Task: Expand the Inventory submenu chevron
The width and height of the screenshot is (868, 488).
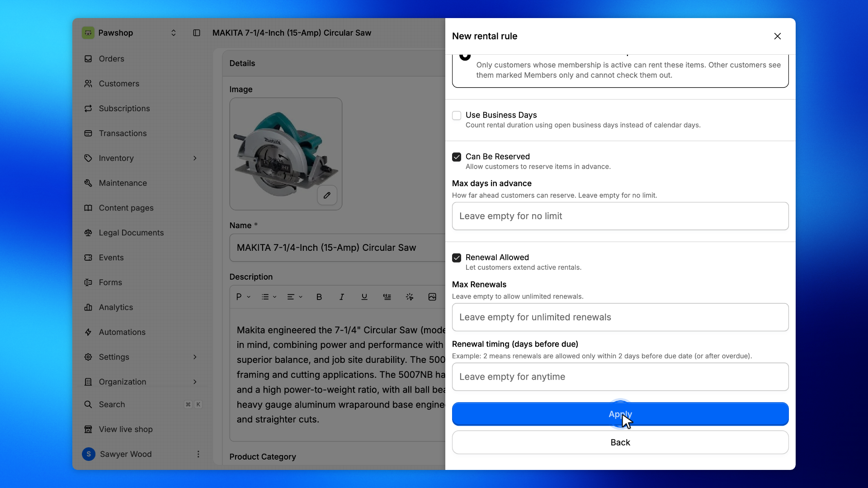Action: click(x=195, y=158)
